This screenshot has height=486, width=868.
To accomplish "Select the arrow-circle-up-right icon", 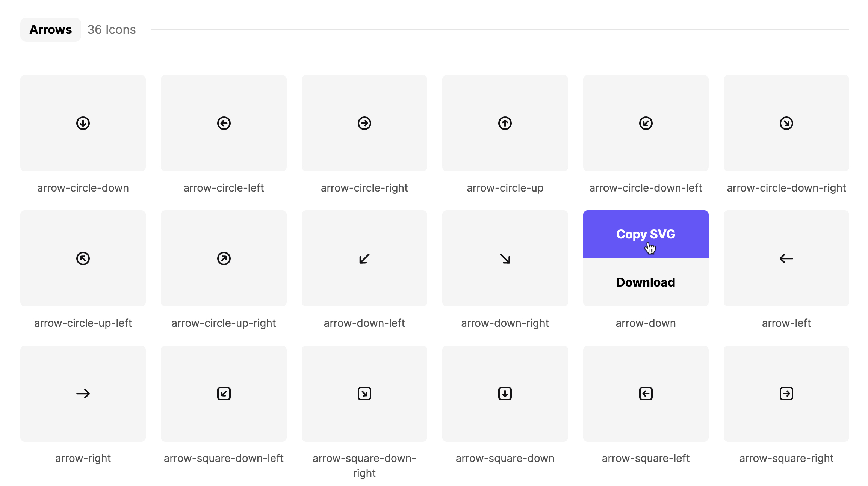I will (x=224, y=258).
